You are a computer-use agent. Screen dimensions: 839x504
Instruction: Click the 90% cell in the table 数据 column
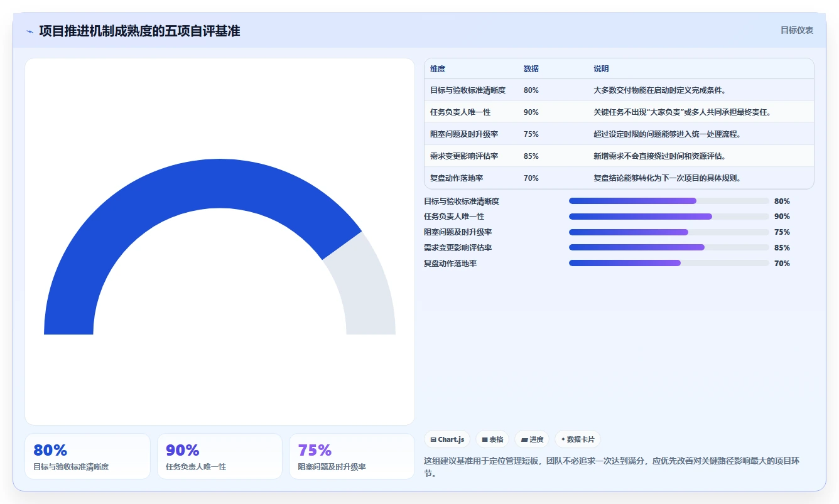(531, 112)
